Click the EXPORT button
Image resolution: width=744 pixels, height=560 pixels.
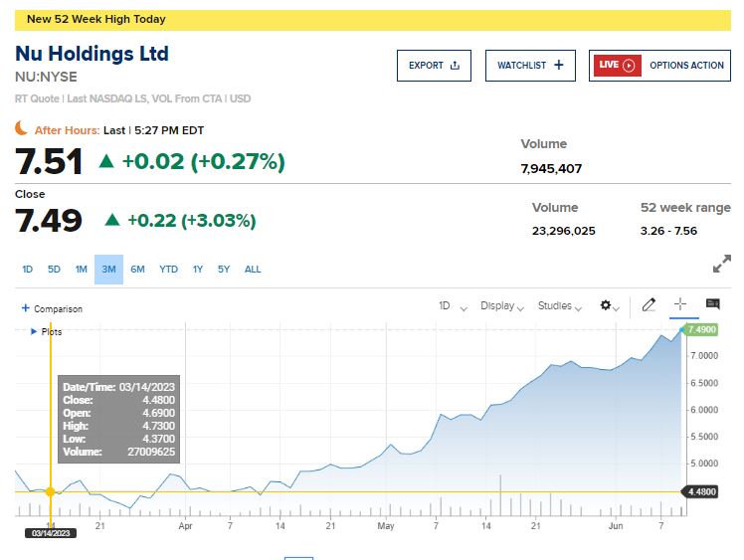click(434, 66)
